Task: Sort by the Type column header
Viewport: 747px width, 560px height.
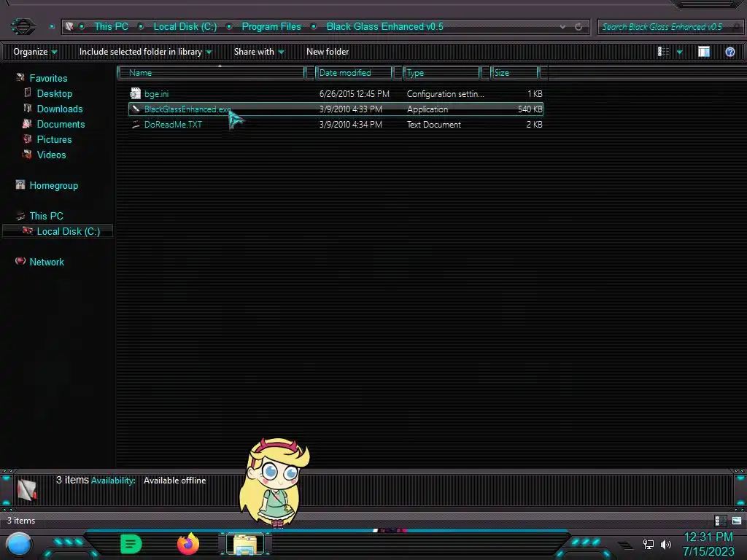Action: point(441,72)
